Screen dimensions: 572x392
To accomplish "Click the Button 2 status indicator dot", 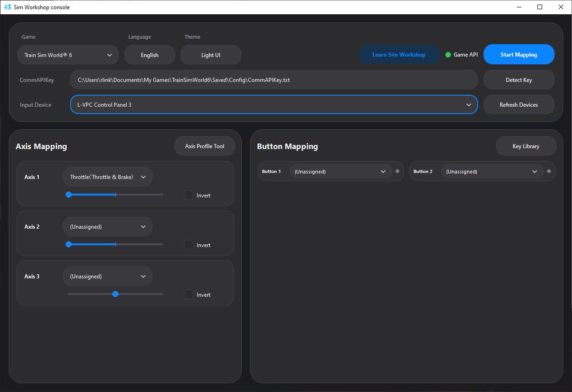I will tap(549, 171).
